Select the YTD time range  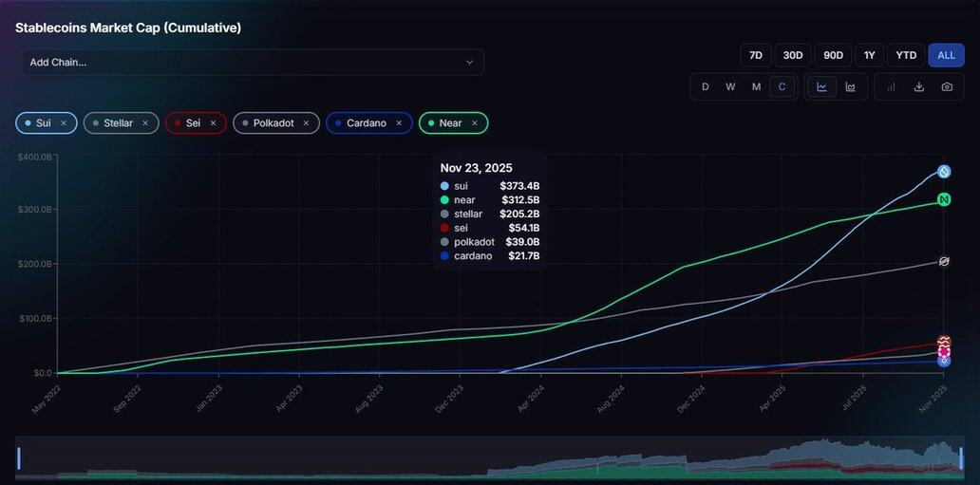pyautogui.click(x=906, y=55)
